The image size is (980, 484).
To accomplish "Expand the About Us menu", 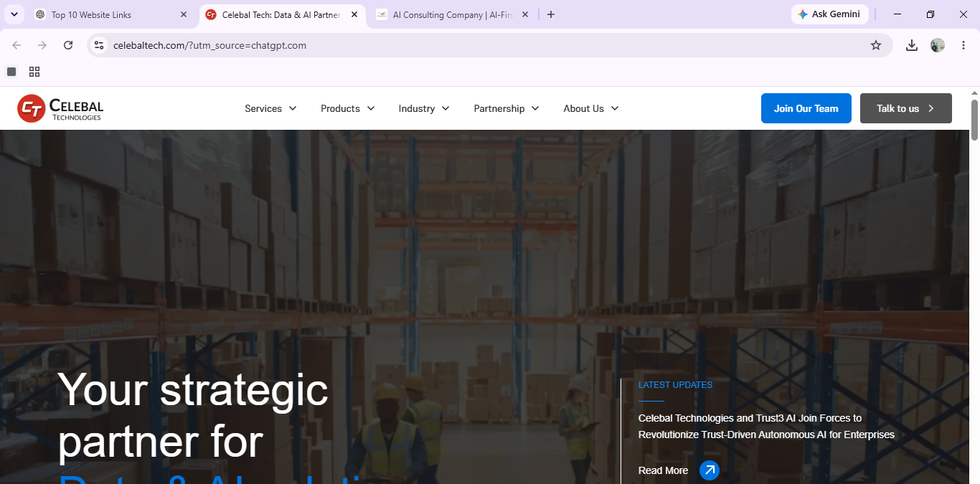I will tap(591, 108).
